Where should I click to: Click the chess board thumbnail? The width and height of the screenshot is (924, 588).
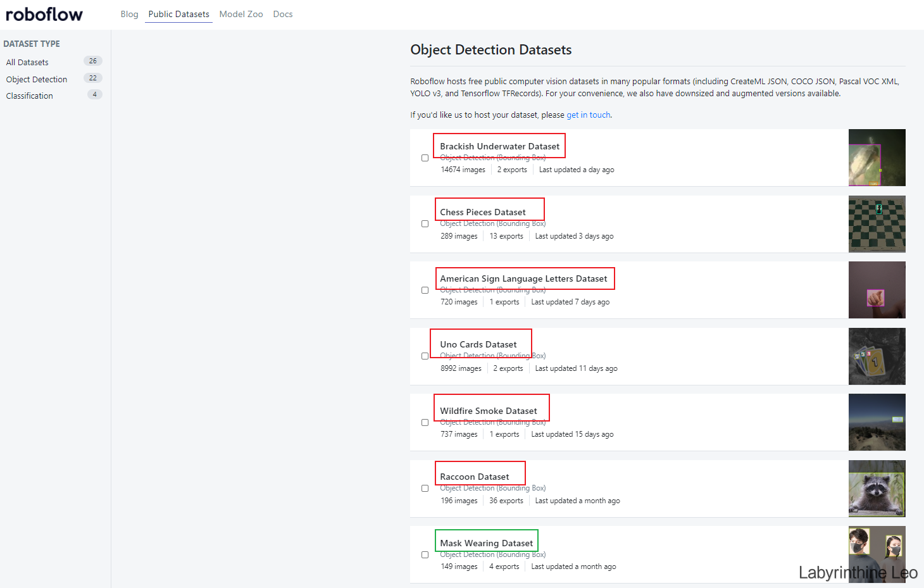(877, 224)
